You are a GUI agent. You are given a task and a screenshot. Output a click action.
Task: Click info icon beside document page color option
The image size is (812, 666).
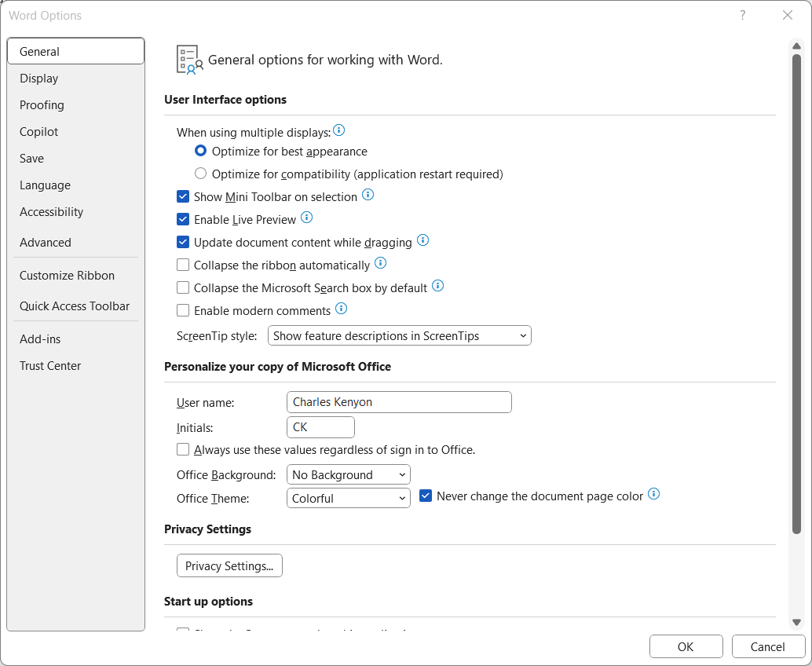point(653,495)
